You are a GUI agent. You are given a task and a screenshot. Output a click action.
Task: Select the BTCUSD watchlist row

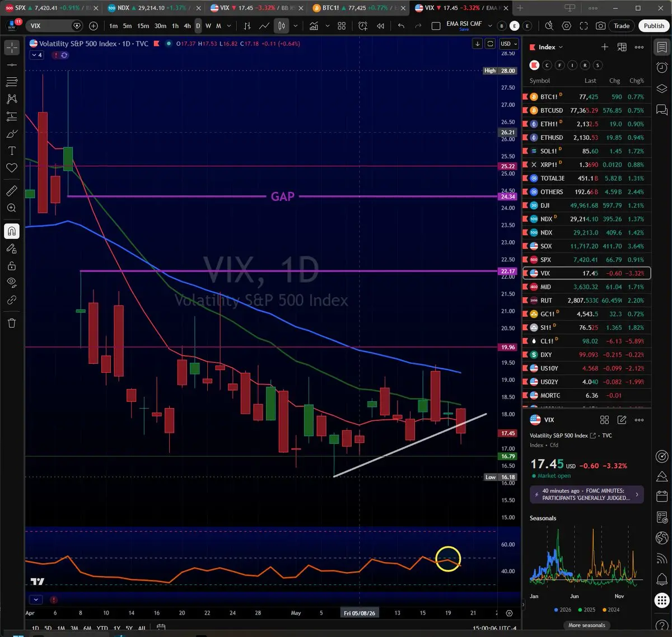(586, 110)
